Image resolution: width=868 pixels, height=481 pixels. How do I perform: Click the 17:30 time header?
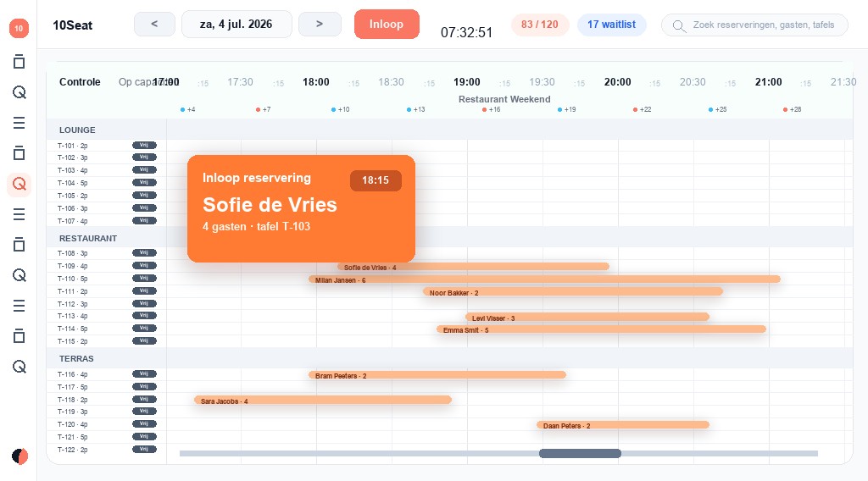click(240, 82)
